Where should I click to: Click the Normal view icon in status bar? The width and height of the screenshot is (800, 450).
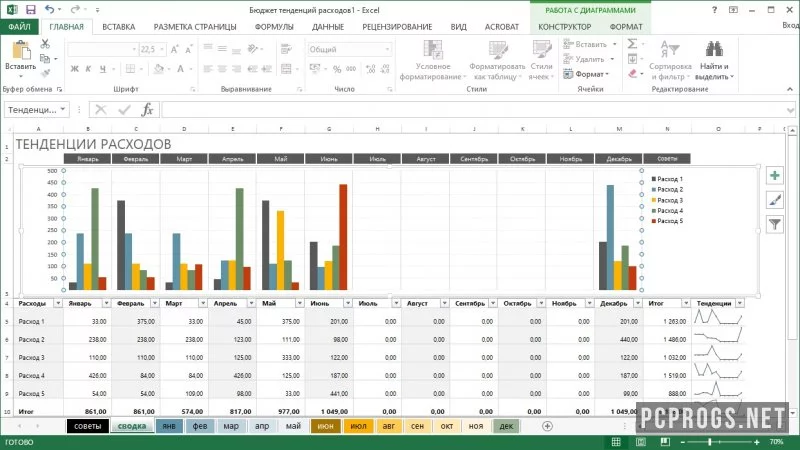coord(616,442)
